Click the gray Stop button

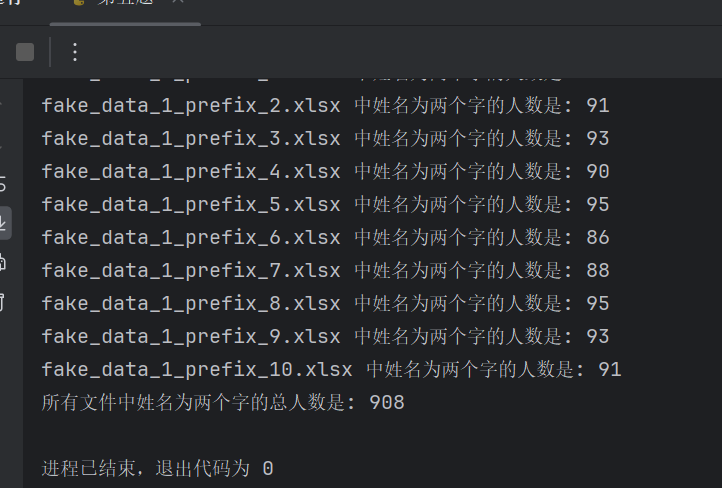25,52
